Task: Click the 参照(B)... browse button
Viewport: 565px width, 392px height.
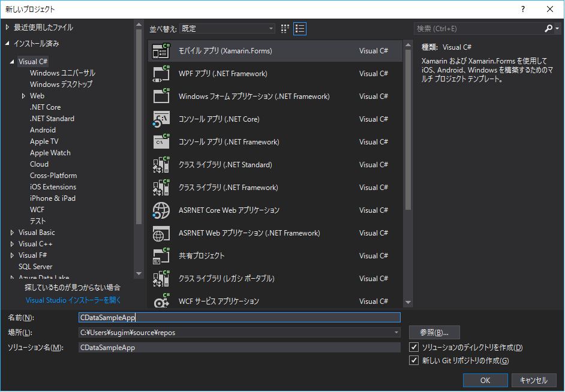Action: [x=434, y=333]
